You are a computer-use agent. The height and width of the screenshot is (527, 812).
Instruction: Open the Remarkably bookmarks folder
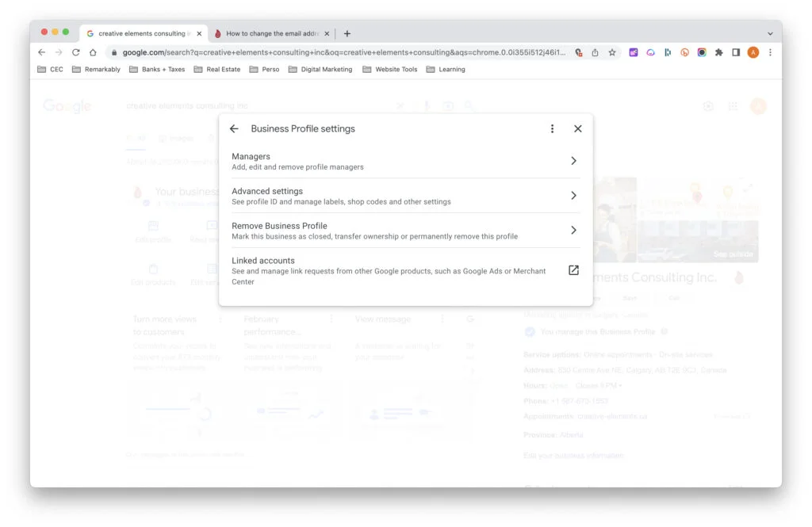coord(96,70)
